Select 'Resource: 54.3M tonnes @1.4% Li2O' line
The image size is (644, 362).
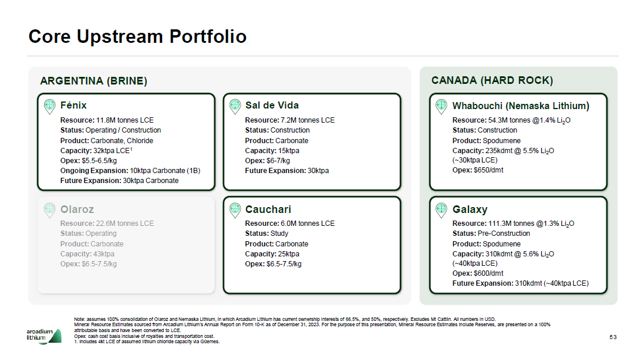pos(511,120)
